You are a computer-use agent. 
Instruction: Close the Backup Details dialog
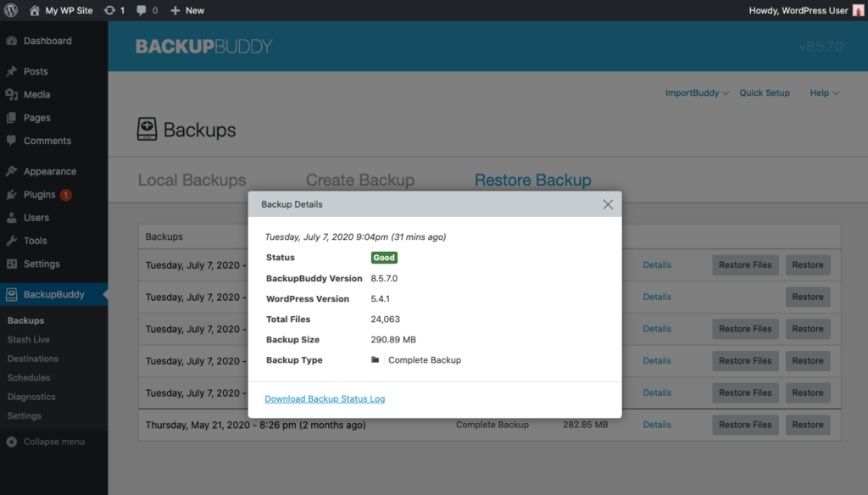click(x=608, y=204)
